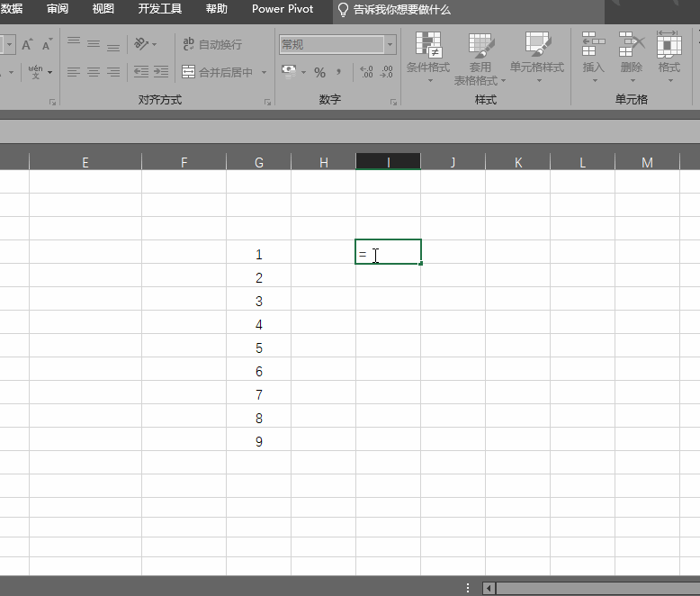700x596 pixels.
Task: Select column header K
Action: (518, 162)
